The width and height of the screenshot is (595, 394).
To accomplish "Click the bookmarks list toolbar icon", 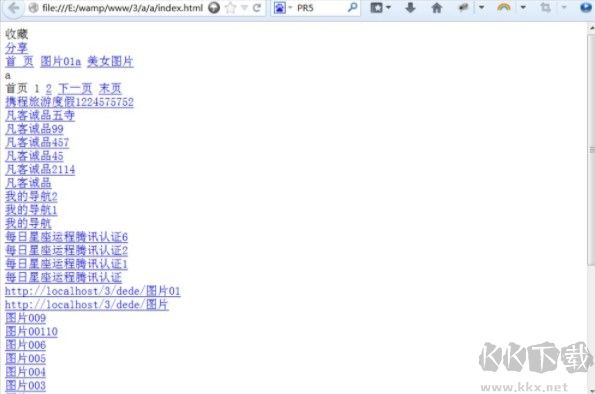I will (376, 8).
